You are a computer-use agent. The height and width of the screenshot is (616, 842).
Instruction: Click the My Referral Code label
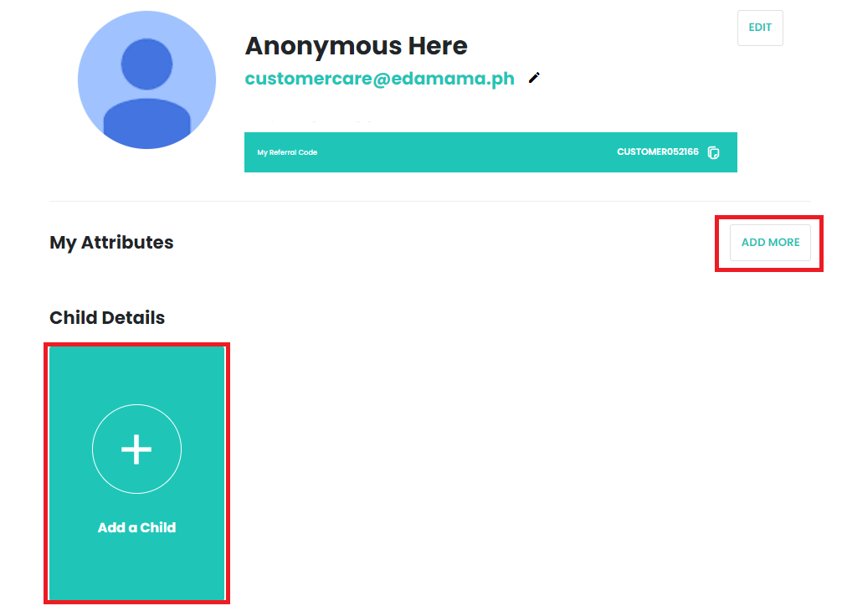point(287,152)
